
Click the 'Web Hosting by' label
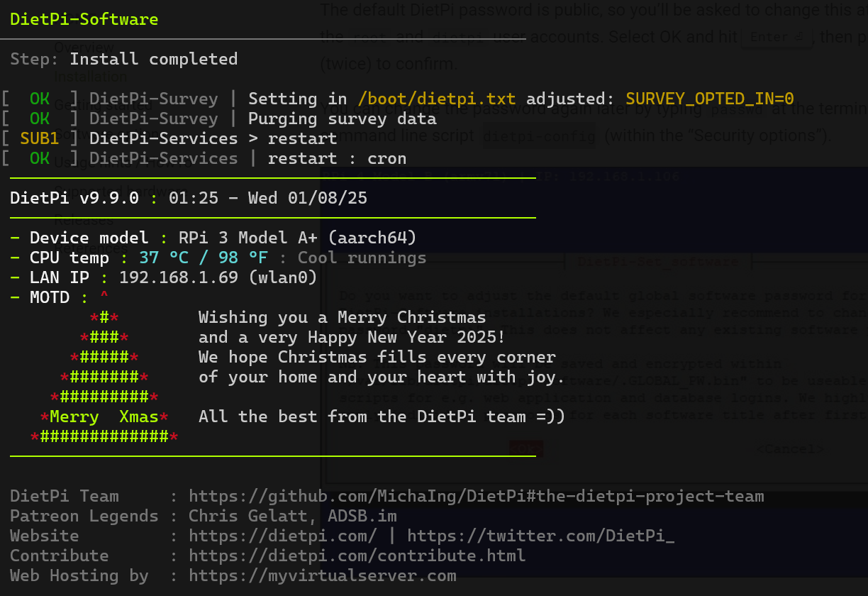pyautogui.click(x=79, y=575)
